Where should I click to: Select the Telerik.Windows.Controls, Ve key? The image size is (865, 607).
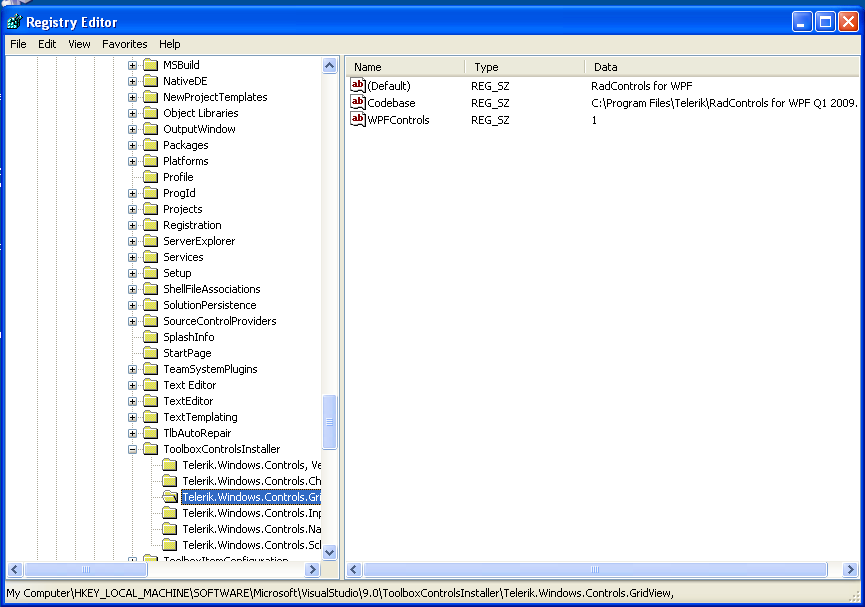tap(252, 465)
